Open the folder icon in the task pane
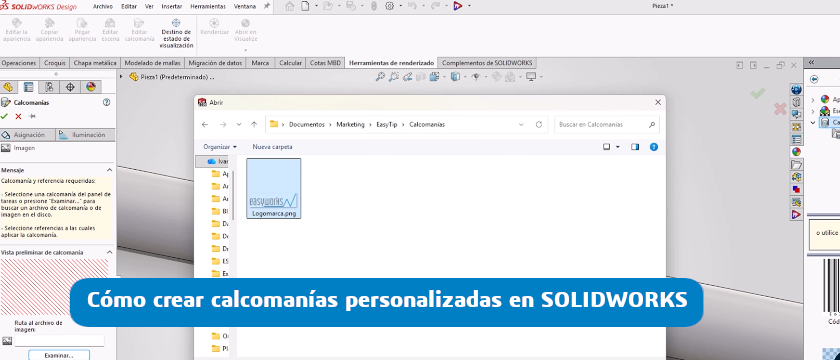Viewport: 840px width, 360px height. [797, 164]
